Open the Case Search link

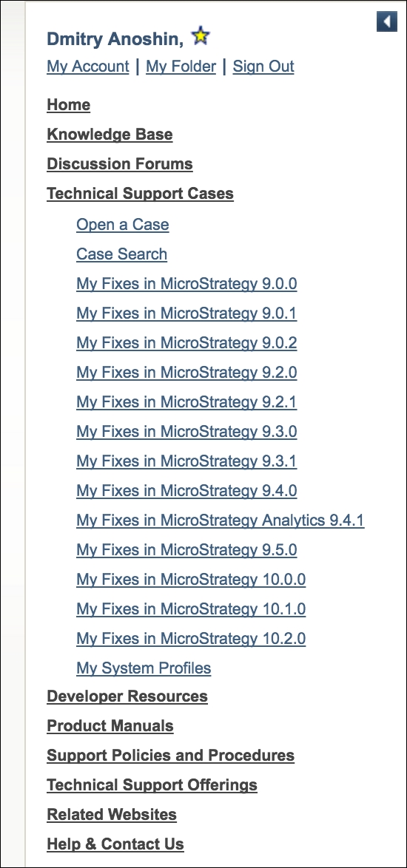point(122,254)
